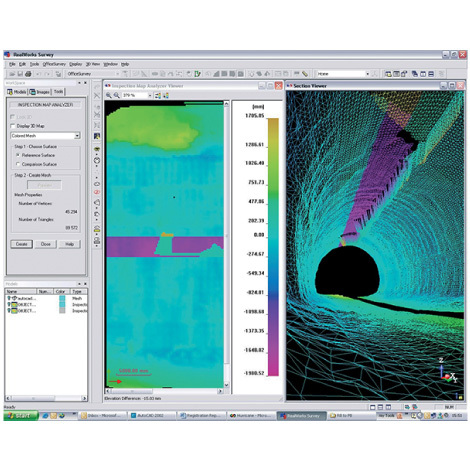This screenshot has width=470, height=470.
Task: Click the inspection map vertical scrollbar down arrow
Action: (x=227, y=385)
